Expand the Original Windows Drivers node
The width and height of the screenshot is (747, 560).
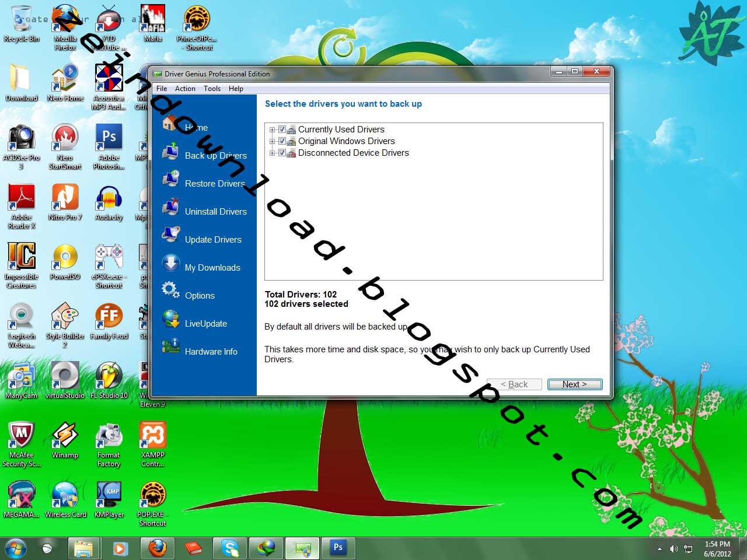[x=272, y=141]
